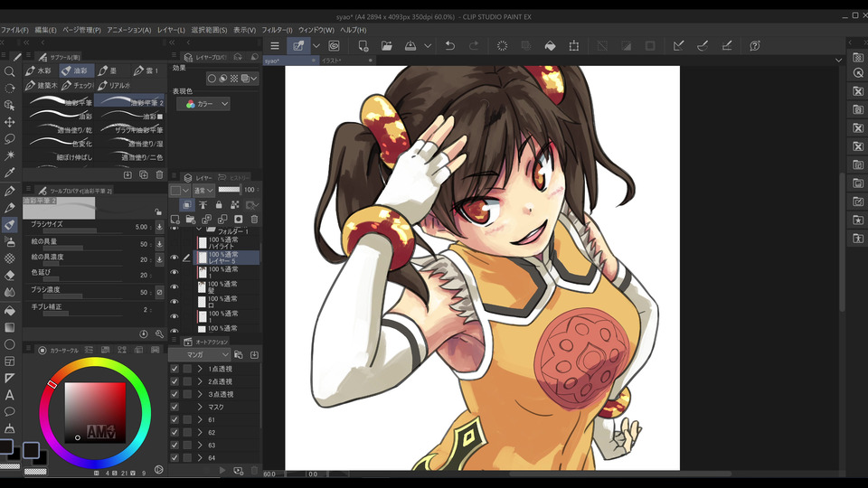Select the Fill bucket tool in toolbox
This screenshot has height=488, width=868.
tap(9, 310)
